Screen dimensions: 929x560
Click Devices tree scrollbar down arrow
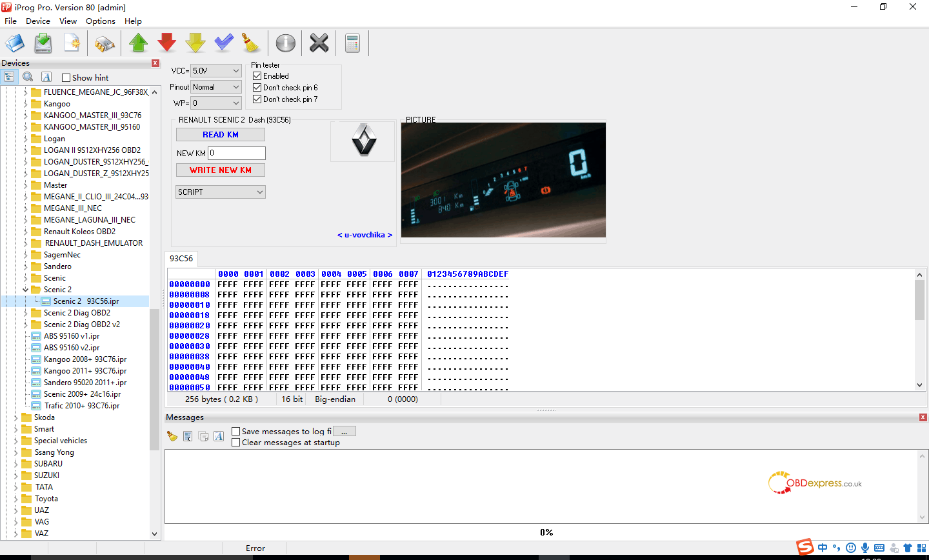click(154, 534)
